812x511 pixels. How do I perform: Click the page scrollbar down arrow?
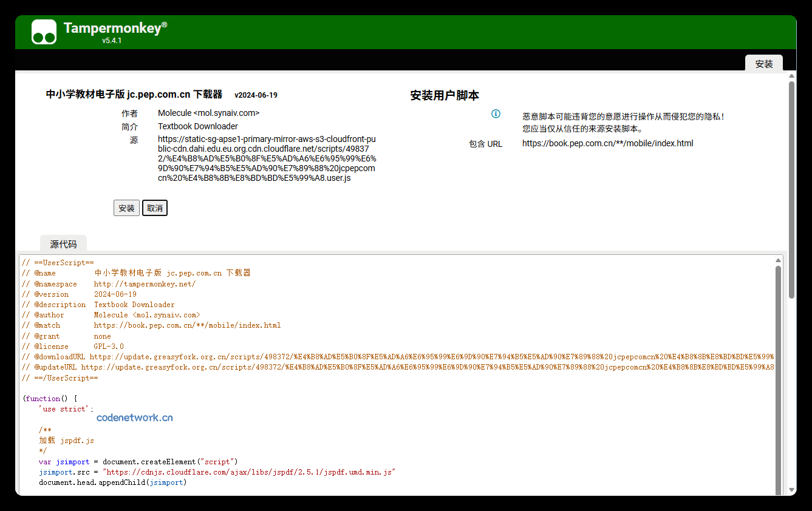[x=791, y=490]
